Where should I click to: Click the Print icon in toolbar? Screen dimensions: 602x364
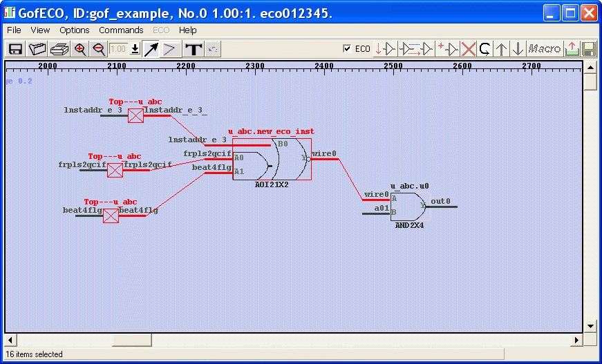coord(59,49)
